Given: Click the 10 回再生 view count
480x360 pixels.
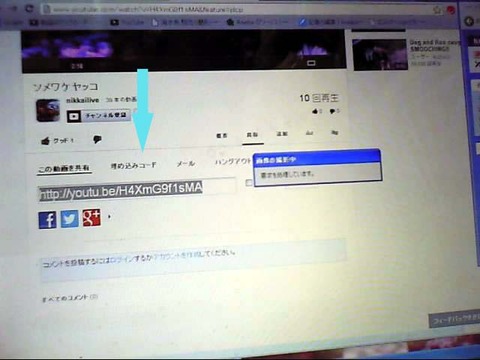Looking at the screenshot, I should [319, 98].
